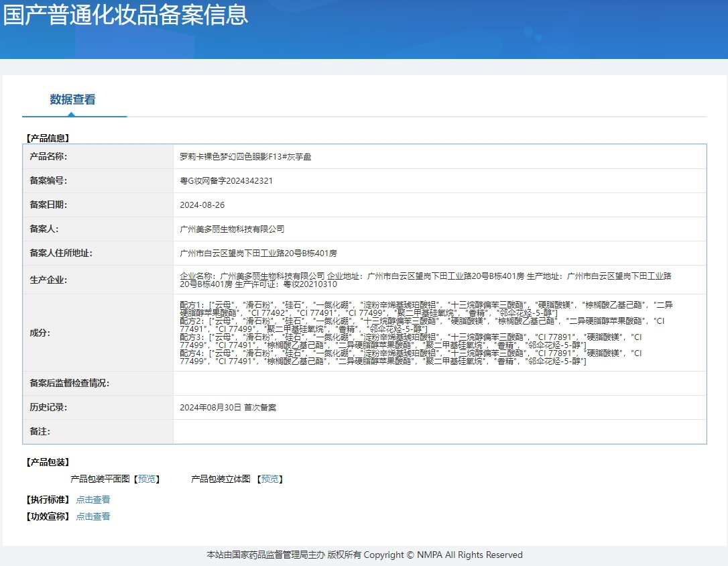
Task: Open 点击查看 link next to 功效宣称
Action: point(93,516)
